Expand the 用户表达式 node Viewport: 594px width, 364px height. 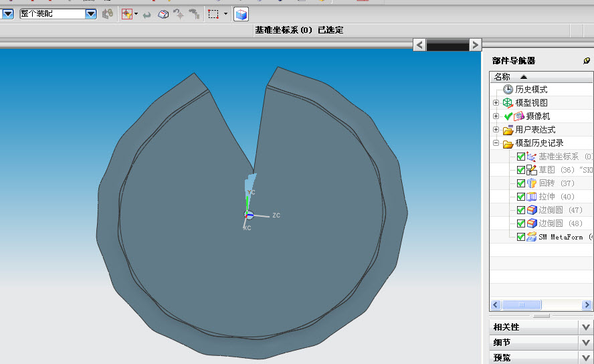496,130
